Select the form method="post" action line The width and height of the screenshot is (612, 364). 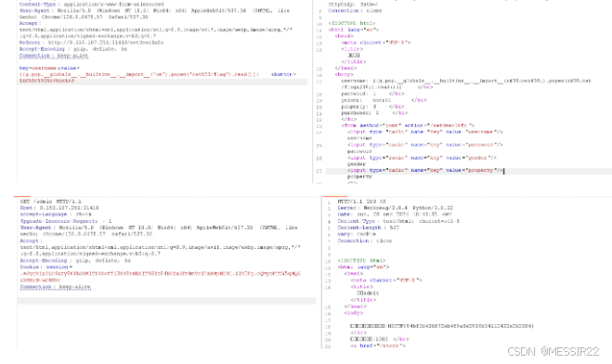point(408,125)
